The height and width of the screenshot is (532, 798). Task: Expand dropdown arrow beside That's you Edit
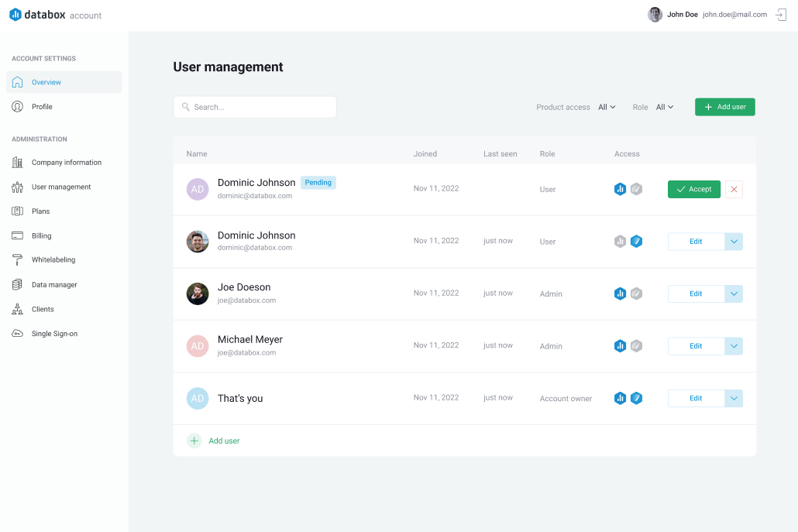pos(734,398)
